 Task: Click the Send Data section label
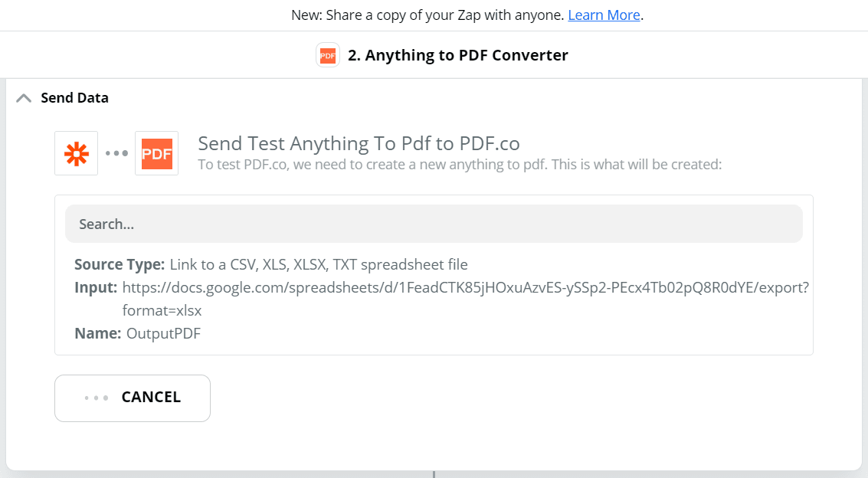74,97
